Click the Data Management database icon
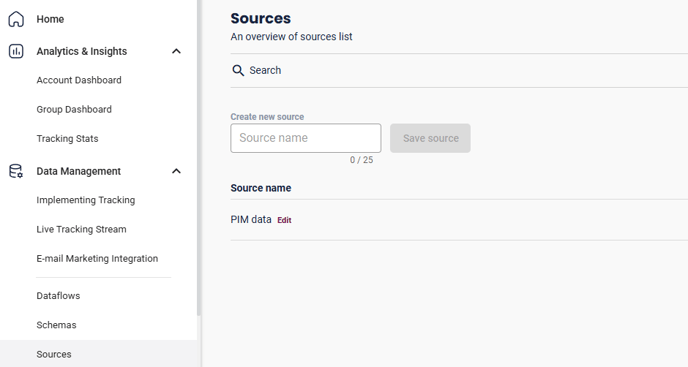 point(16,171)
